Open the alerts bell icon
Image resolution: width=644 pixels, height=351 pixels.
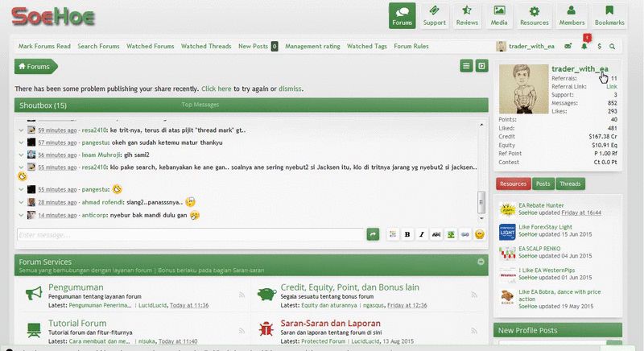coord(585,47)
